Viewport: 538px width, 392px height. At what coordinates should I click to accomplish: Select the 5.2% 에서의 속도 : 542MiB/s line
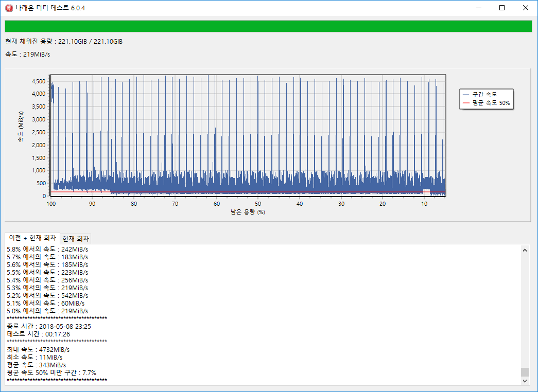[x=47, y=296]
